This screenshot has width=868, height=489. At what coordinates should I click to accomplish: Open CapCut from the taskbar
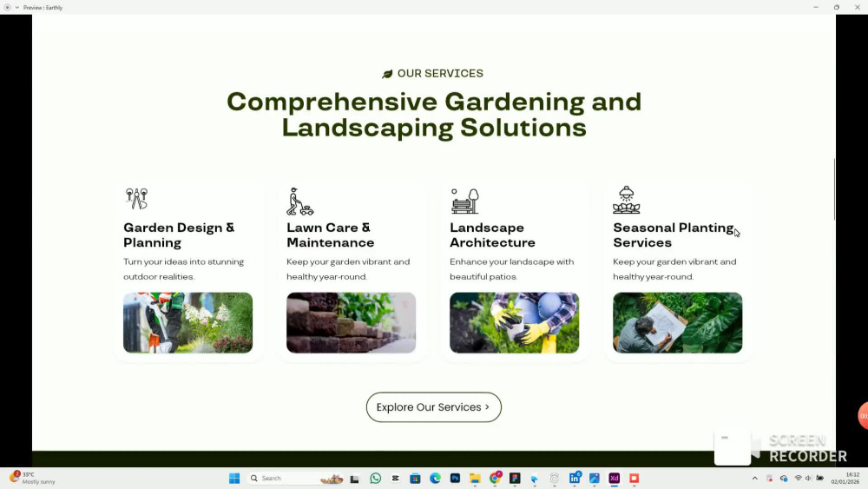point(395,478)
